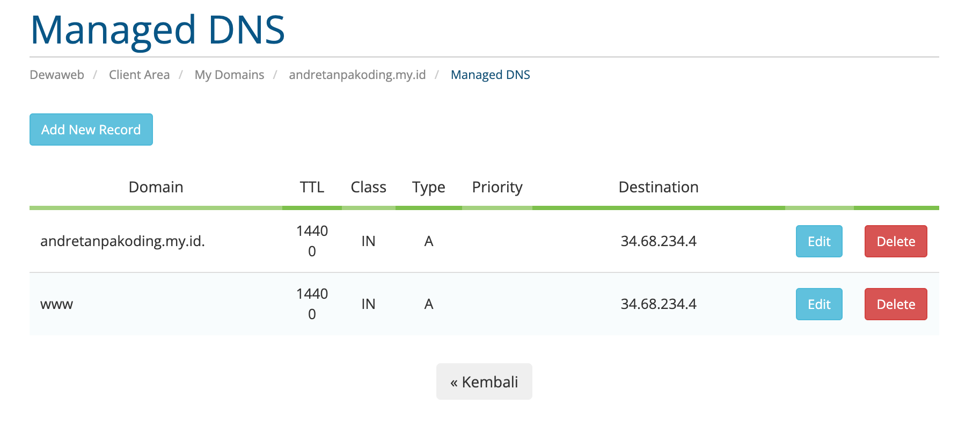Select the Class column header
980x432 pixels.
368,187
